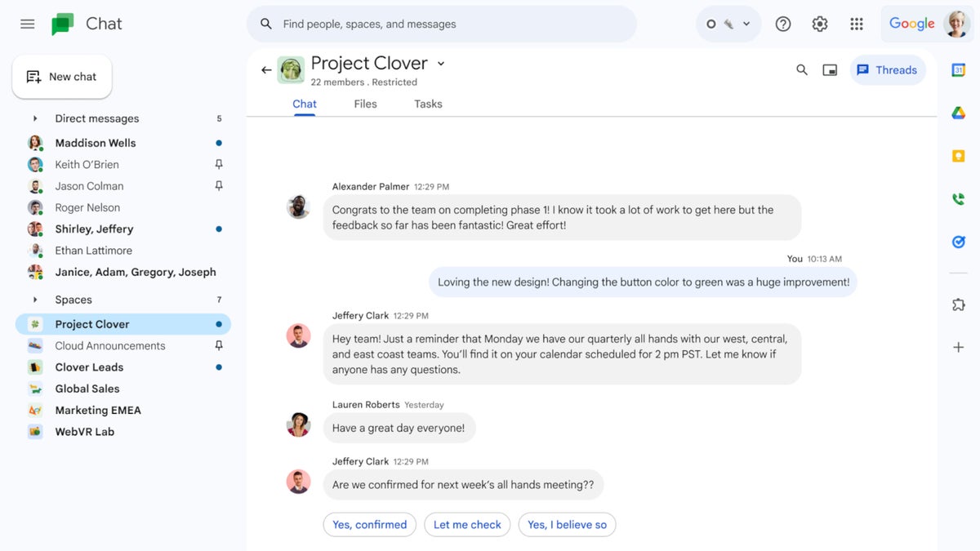Collapse the Direct messages section
Viewport: 980px width, 551px height.
point(34,118)
